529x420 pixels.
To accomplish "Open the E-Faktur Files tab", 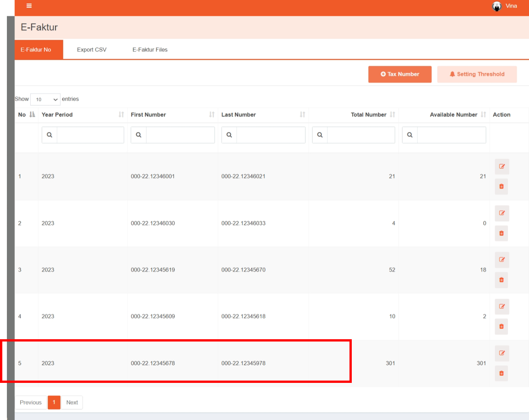I will tap(150, 50).
